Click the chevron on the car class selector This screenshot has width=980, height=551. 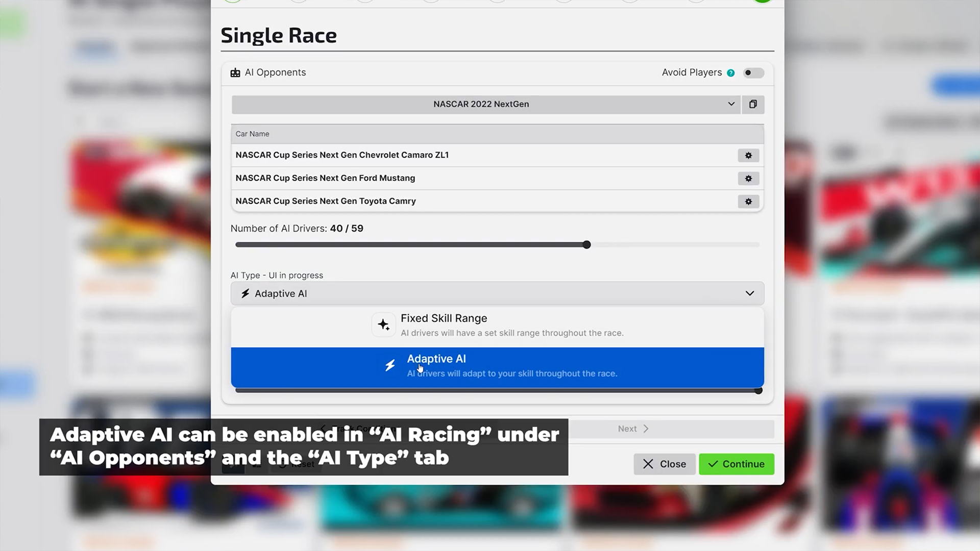pos(731,104)
